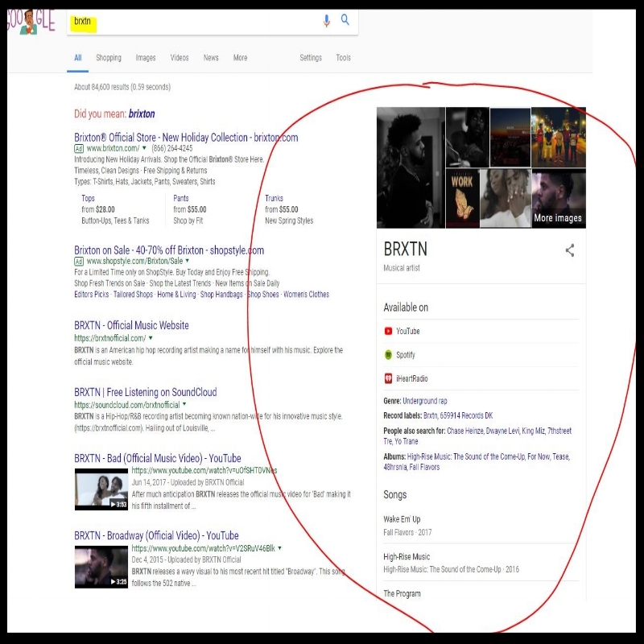The image size is (644, 644).
Task: Click the Underground rap genre link
Action: (x=425, y=401)
